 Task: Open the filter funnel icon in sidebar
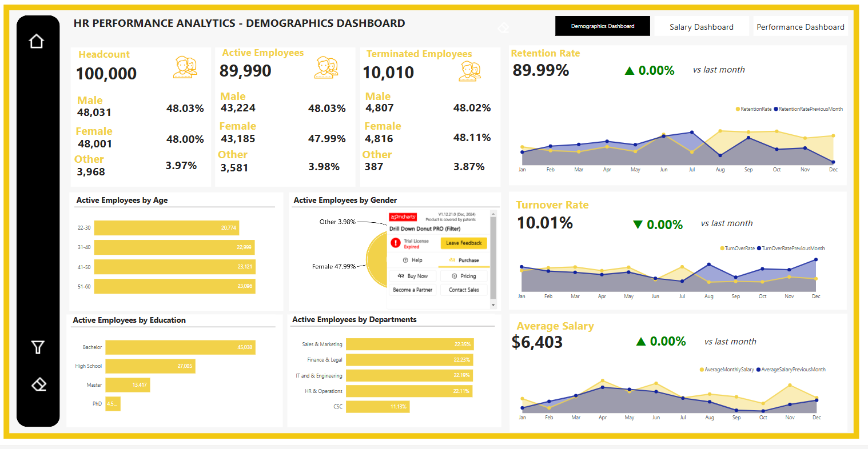(x=38, y=347)
